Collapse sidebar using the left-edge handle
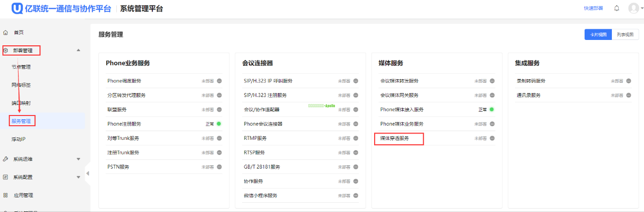Viewport: 644px width, 212px height. pyautogui.click(x=88, y=173)
